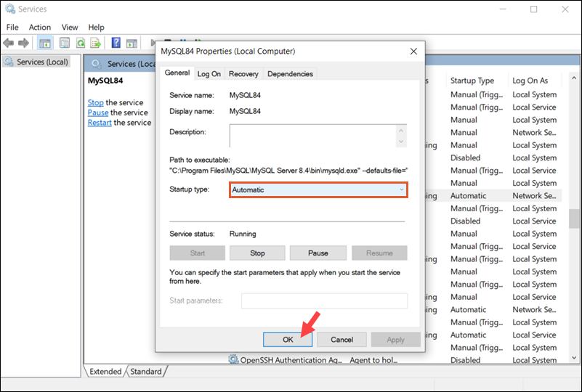
Task: Sort by the Log On As column header
Action: [x=530, y=81]
